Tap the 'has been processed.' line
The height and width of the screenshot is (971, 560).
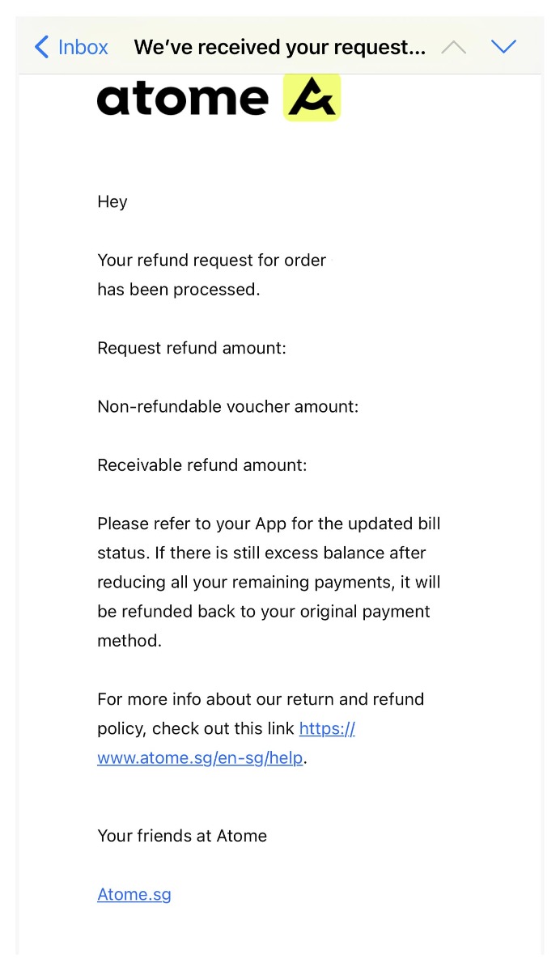pos(179,289)
